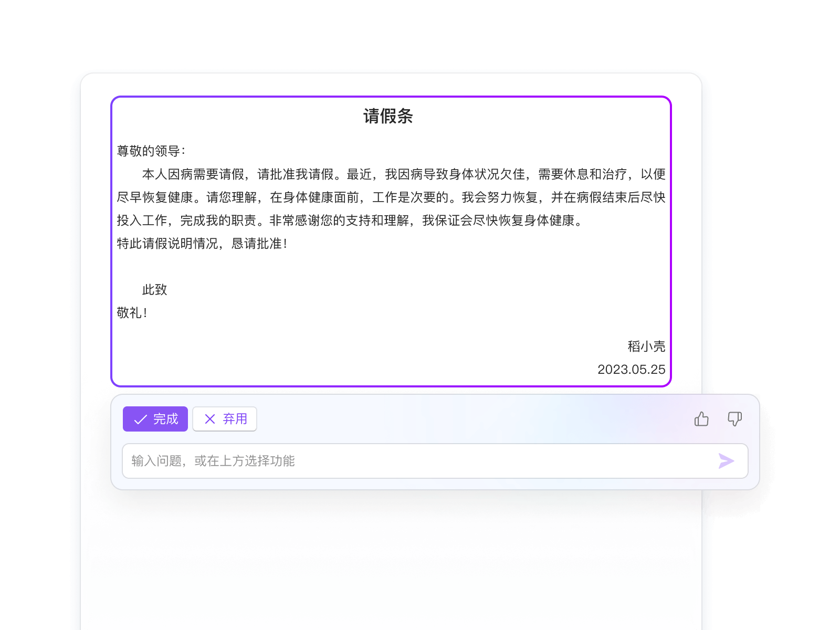Focus the 输入问题 prompt input field
This screenshot has height=630, width=840.
pos(420,461)
